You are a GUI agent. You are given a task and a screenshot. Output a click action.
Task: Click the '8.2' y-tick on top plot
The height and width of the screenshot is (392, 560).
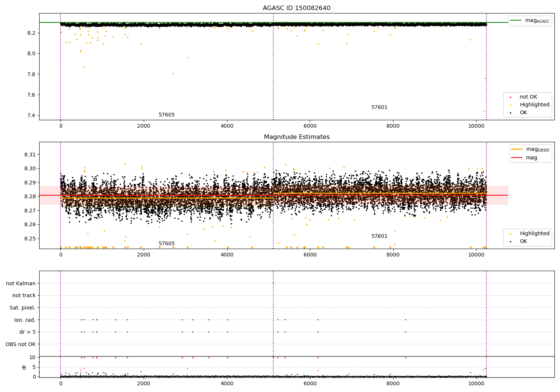point(31,33)
